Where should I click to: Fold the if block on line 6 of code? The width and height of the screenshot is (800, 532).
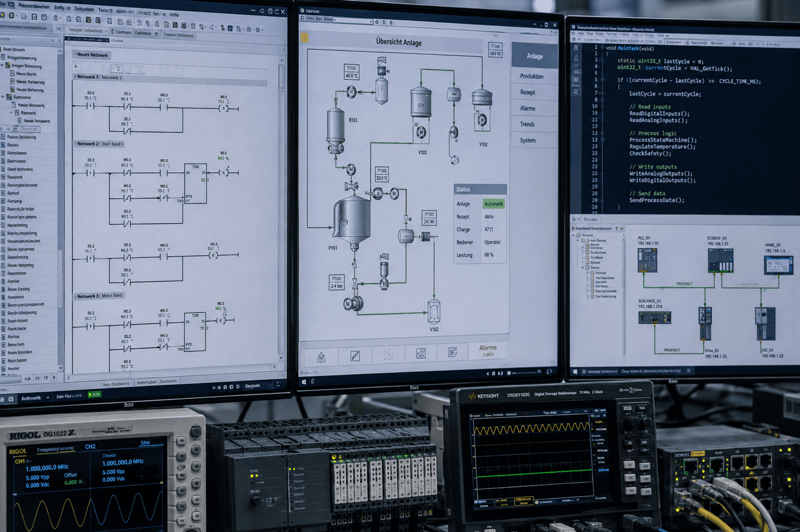[603, 80]
